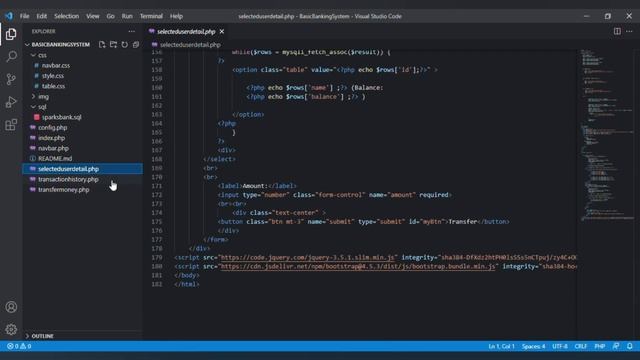Open the Run and Debug view
The height and width of the screenshot is (360, 640).
pyautogui.click(x=11, y=102)
